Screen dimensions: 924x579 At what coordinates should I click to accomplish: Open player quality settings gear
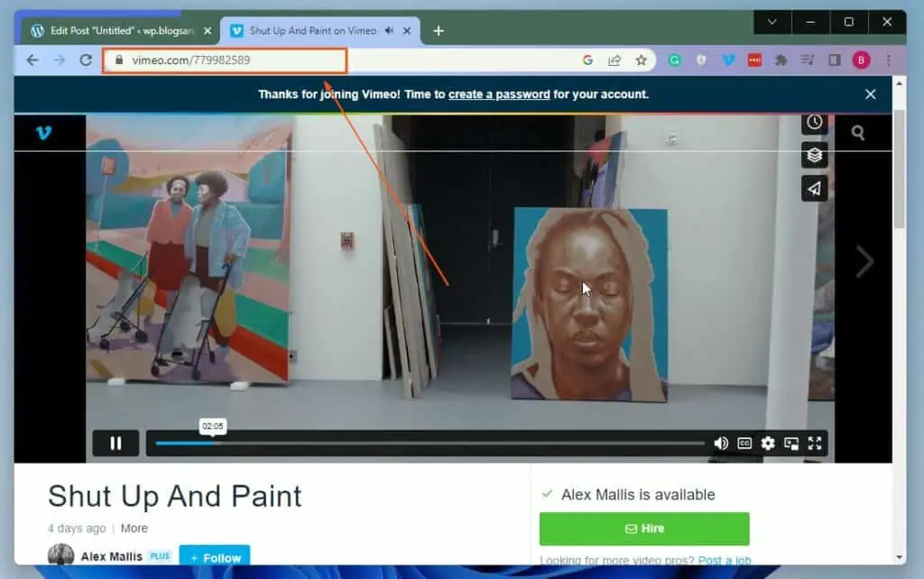(x=767, y=443)
